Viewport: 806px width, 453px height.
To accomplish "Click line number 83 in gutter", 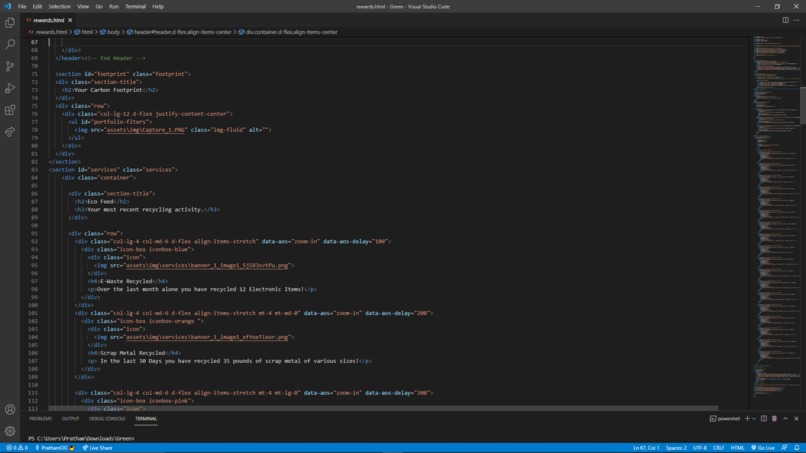I will click(x=34, y=170).
